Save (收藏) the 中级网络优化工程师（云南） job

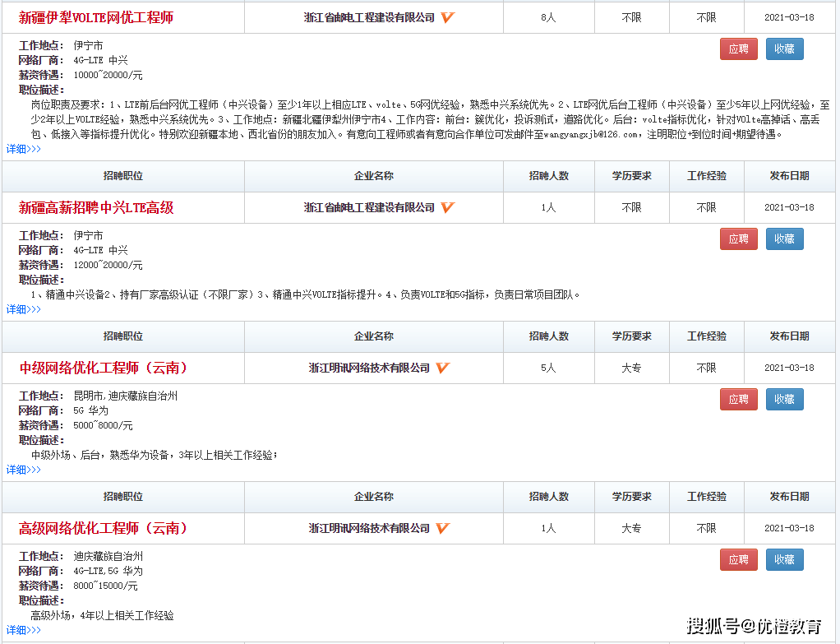pyautogui.click(x=785, y=399)
